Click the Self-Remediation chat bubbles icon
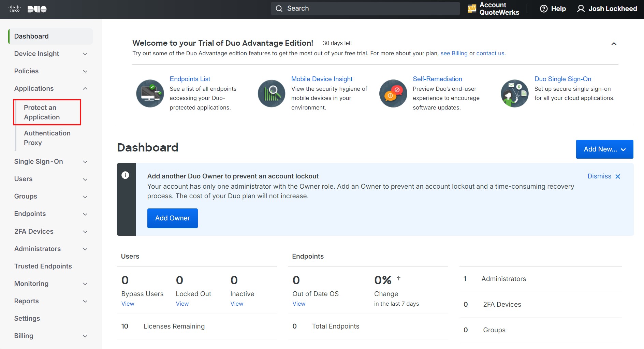Image resolution: width=644 pixels, height=349 pixels. pyautogui.click(x=393, y=93)
